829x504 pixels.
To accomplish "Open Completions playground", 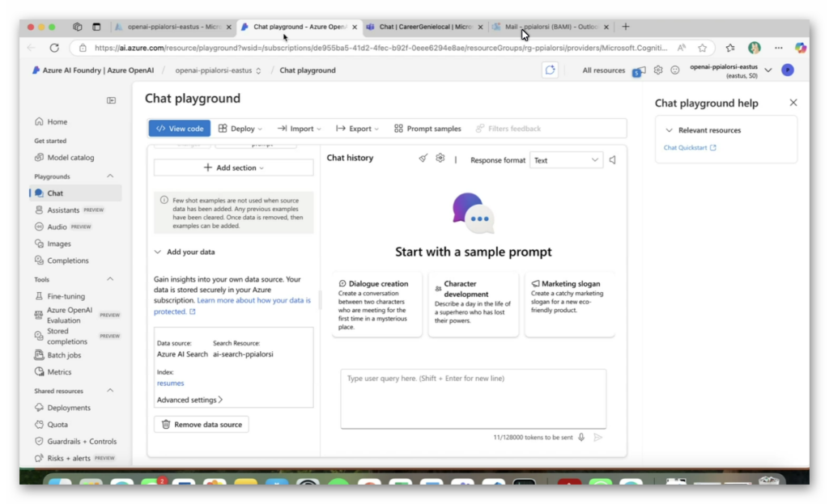I will pos(68,260).
